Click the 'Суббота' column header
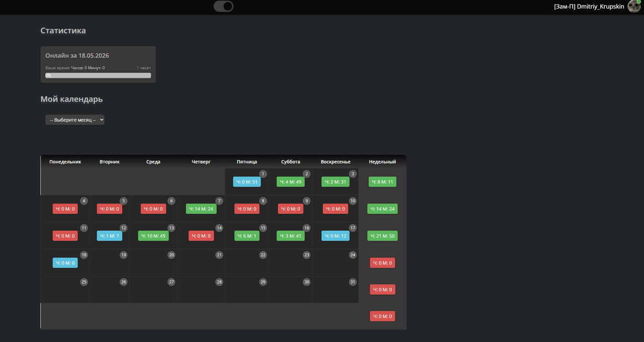 tap(291, 162)
